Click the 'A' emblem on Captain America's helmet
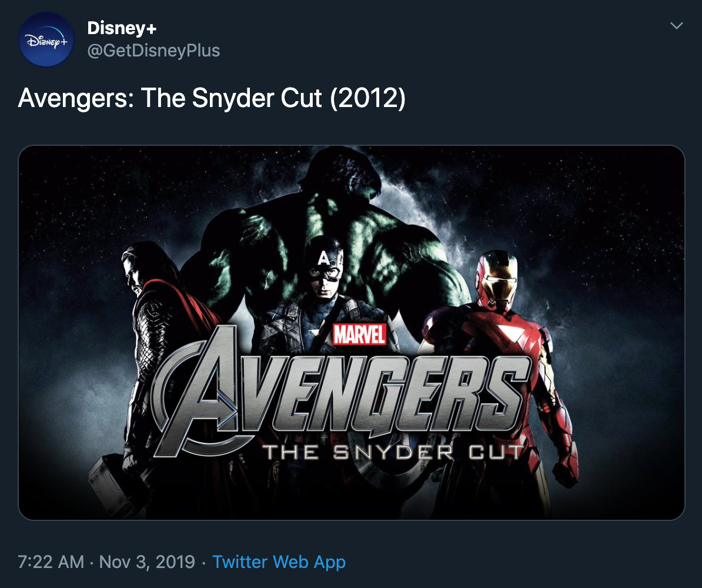Image resolution: width=702 pixels, height=588 pixels. (323, 257)
